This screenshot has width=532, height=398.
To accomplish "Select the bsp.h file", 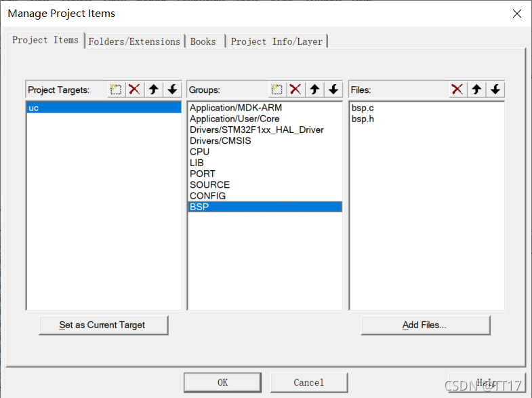I will pyautogui.click(x=426, y=119).
